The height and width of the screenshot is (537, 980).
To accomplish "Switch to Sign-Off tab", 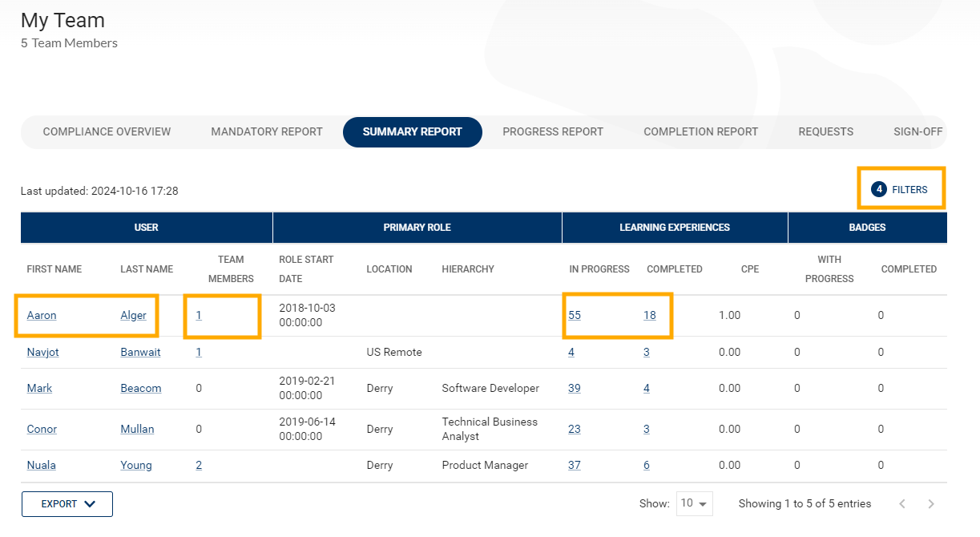I will (x=917, y=132).
